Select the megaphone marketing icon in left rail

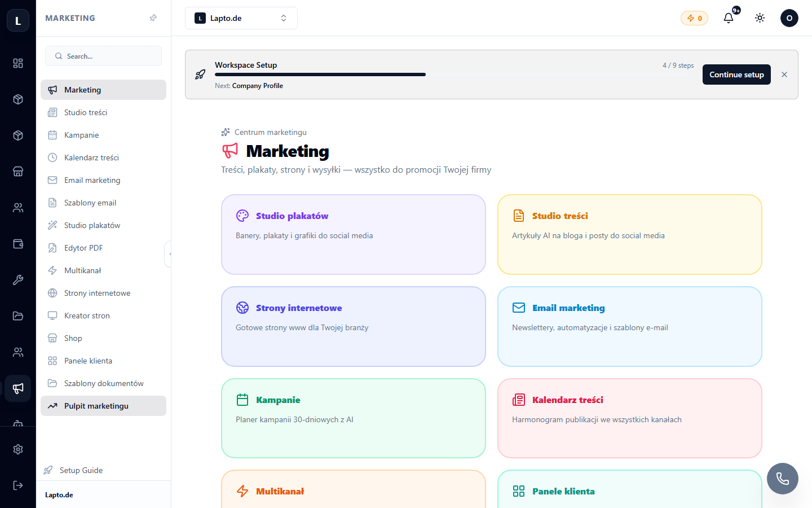click(x=18, y=388)
